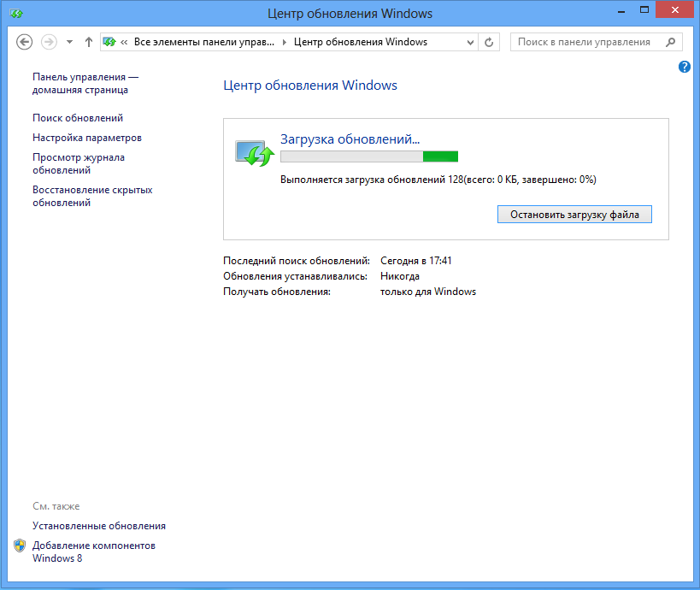
Task: Open Просмотр журнала обновлений
Action: (x=79, y=163)
